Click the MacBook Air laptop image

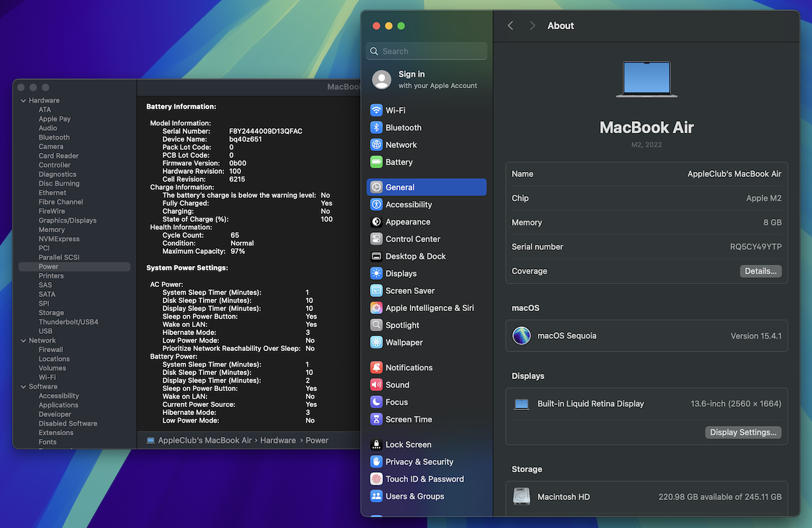click(646, 79)
